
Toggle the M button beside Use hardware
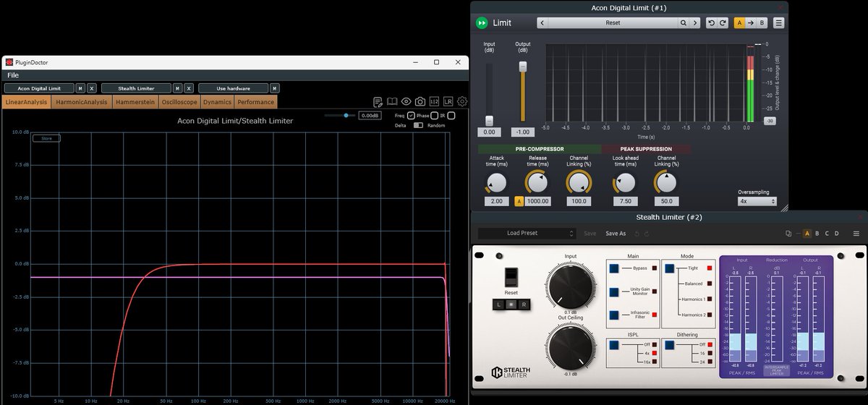(x=275, y=88)
